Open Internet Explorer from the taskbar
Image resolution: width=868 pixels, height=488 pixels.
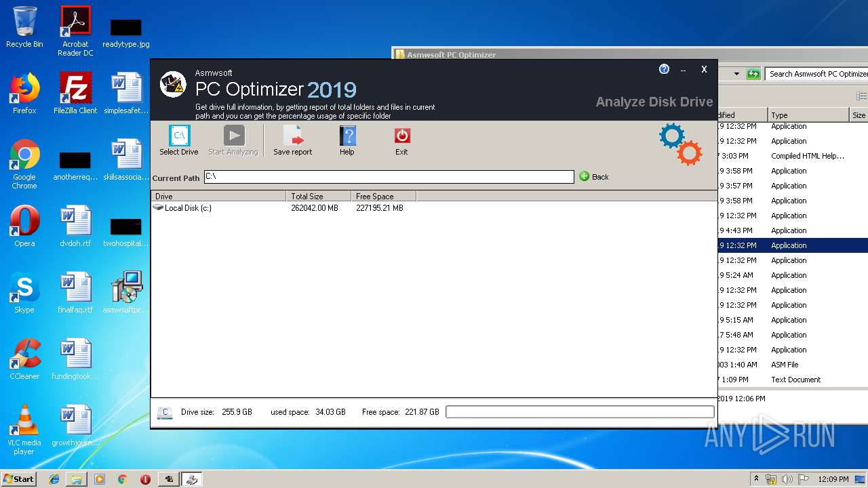[x=54, y=479]
